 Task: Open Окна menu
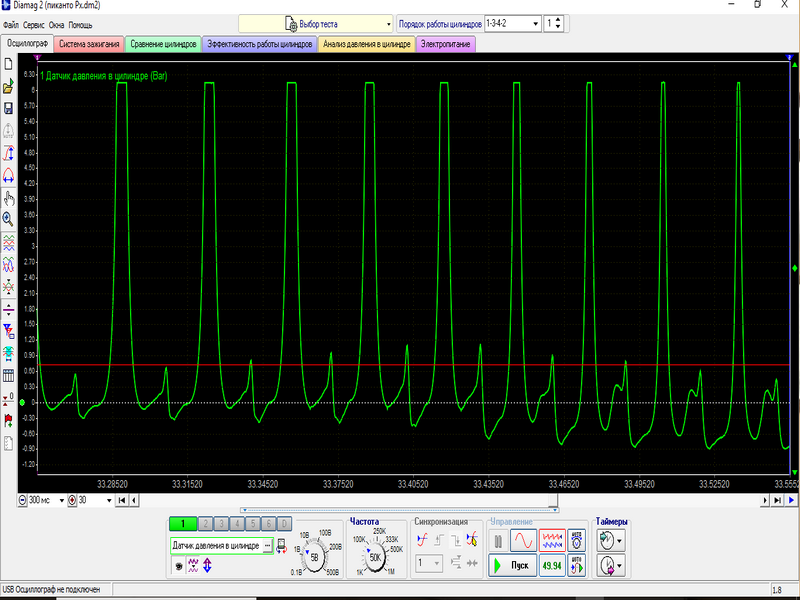pos(57,24)
